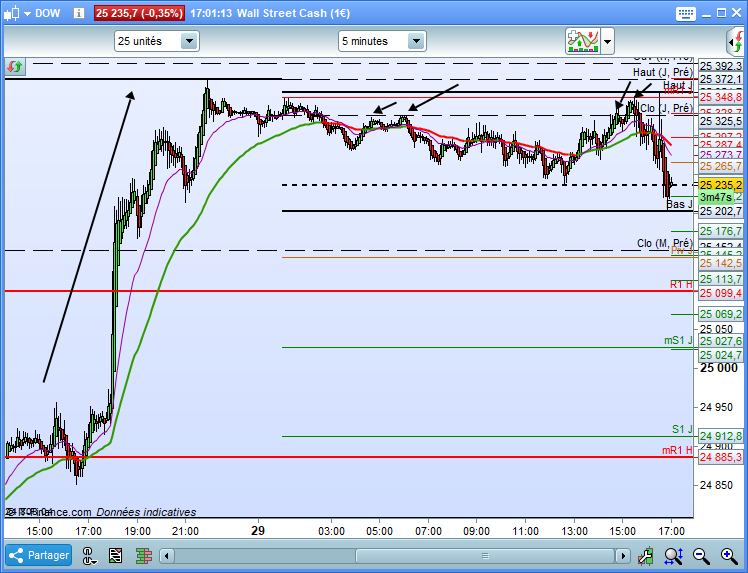Click the chart link chain icon

89,556
